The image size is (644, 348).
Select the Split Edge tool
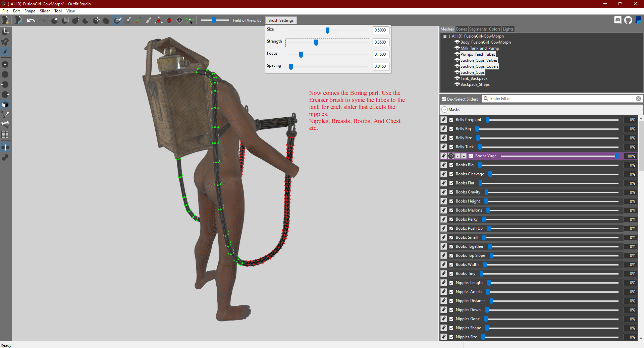pos(179,20)
